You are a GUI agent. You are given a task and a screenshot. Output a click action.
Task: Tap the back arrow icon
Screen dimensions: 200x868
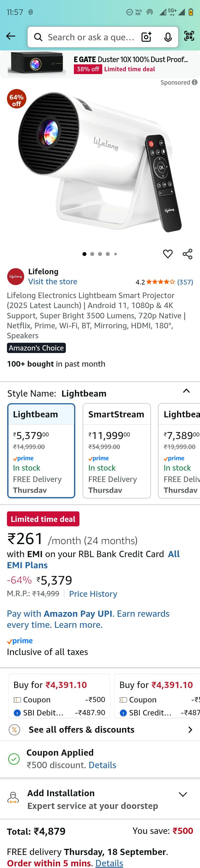tap(11, 36)
